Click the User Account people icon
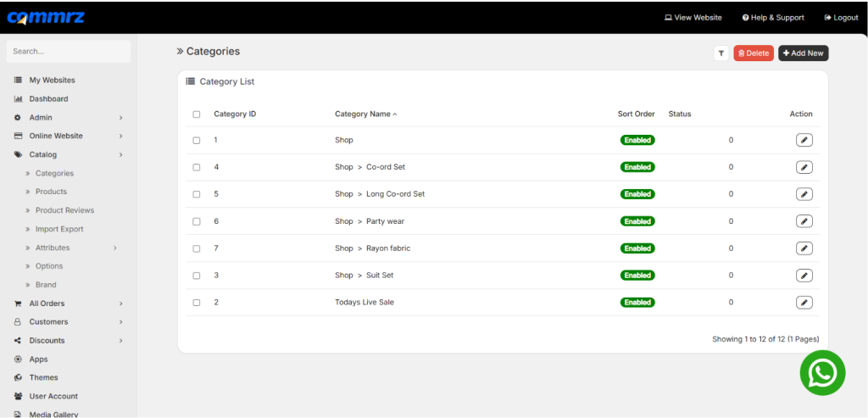868x418 pixels. click(x=18, y=397)
